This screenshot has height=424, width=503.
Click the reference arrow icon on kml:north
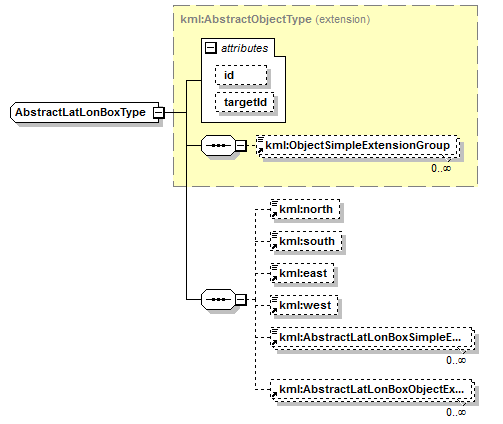[x=275, y=214]
